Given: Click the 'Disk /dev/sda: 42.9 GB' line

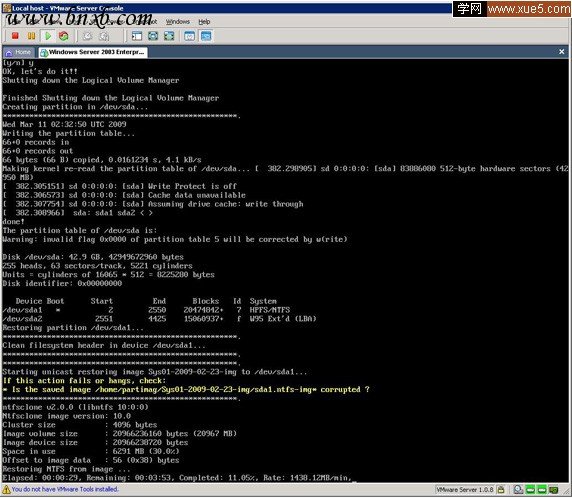Looking at the screenshot, I should click(x=93, y=257).
